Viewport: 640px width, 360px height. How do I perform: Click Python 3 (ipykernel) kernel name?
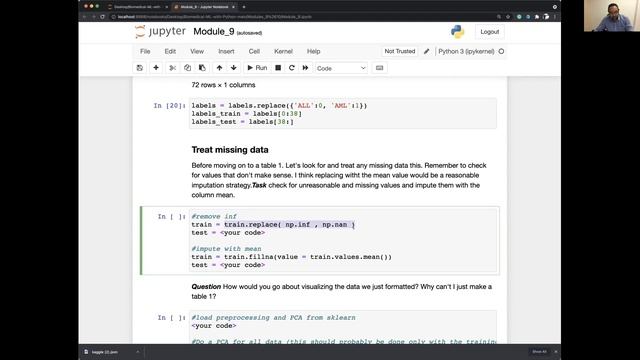[466, 51]
